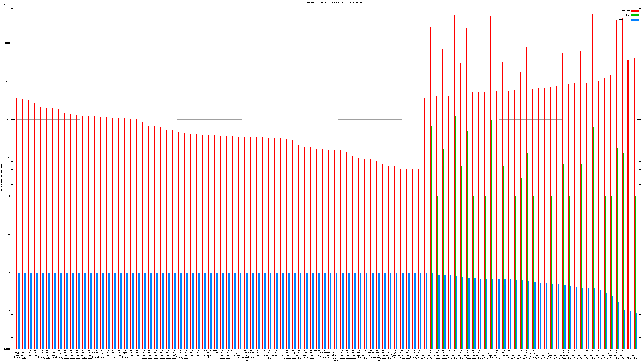Click the 0.0001 y-axis tick label
Image resolution: width=644 pixels, height=362 pixels.
(7, 349)
